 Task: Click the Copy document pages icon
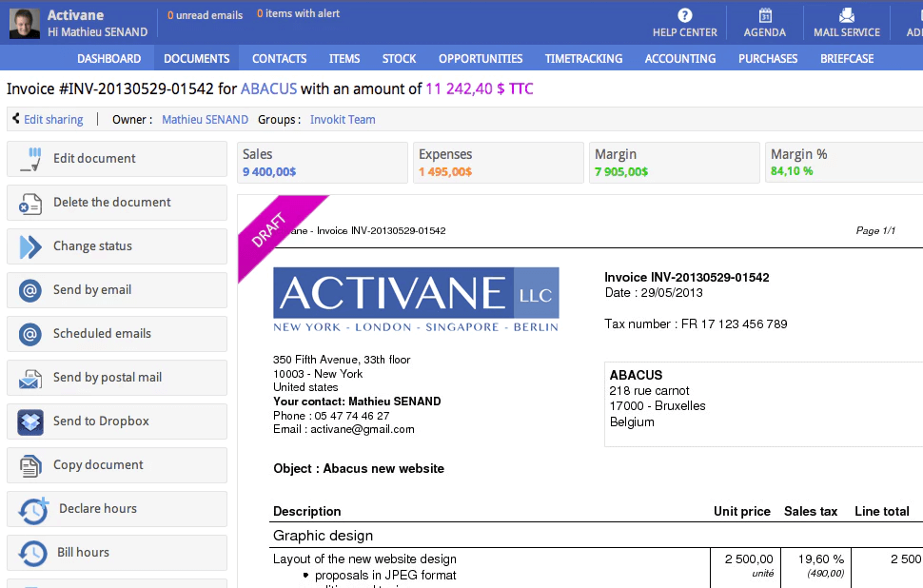point(30,465)
